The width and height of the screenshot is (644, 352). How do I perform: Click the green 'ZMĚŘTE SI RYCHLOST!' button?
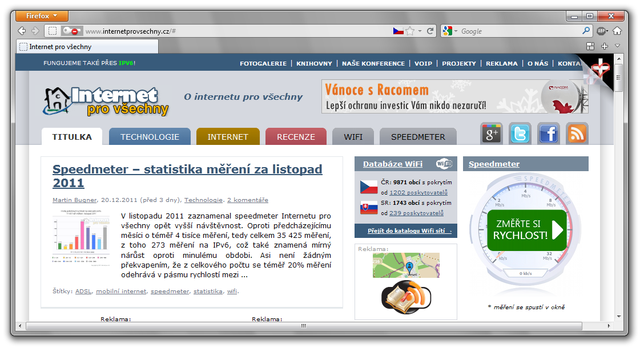527,230
